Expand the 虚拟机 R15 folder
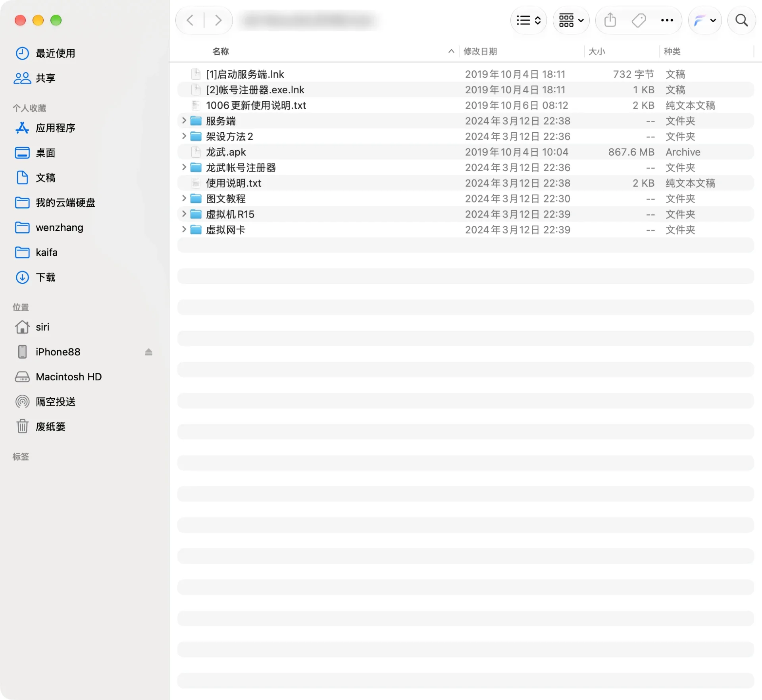 [184, 214]
